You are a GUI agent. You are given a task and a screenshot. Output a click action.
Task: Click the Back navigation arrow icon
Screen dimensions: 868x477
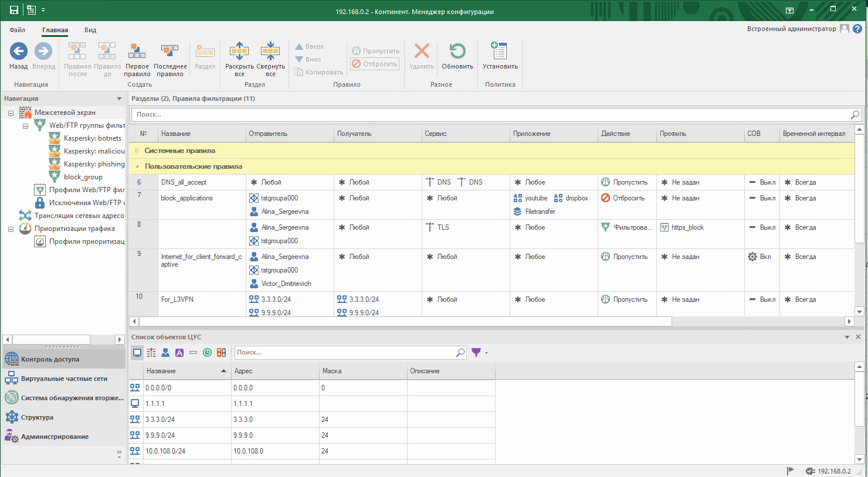coord(18,52)
